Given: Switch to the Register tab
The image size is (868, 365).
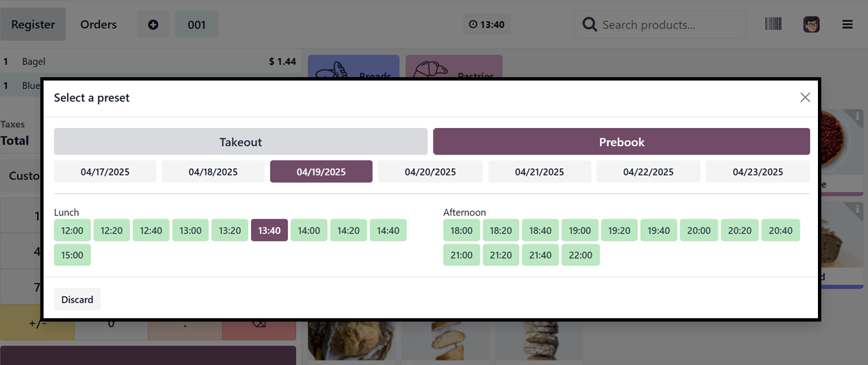Looking at the screenshot, I should tap(33, 25).
